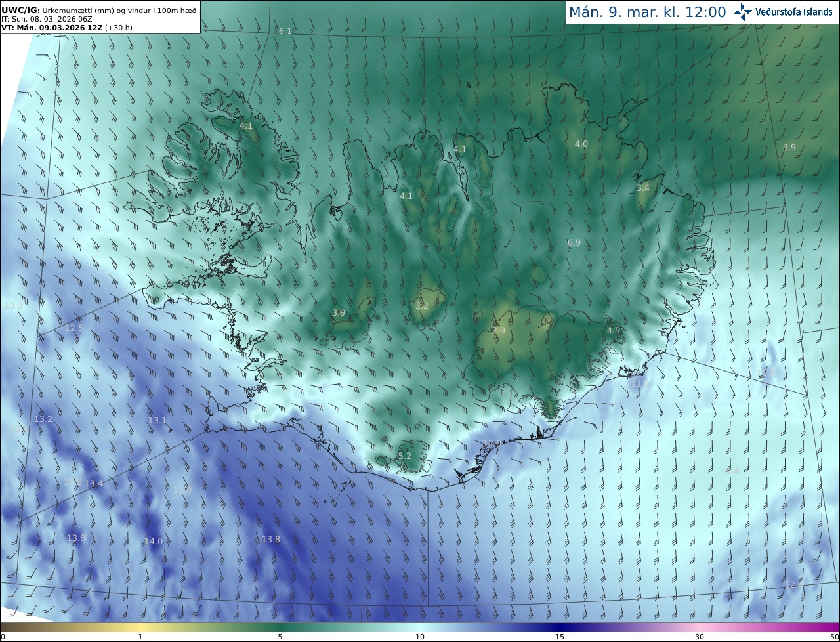Click the 5.2 value on the southern glacier
Viewport: 840px width, 642px height.
405,456
